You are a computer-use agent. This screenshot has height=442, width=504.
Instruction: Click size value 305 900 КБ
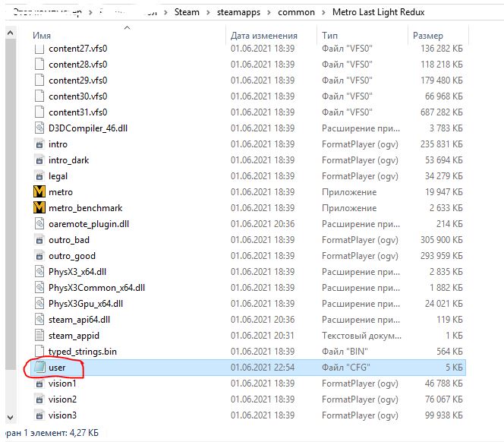tap(442, 240)
